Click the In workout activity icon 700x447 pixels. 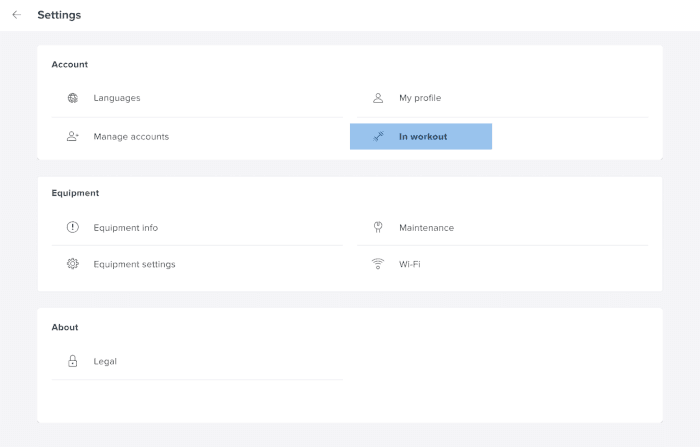[378, 137]
